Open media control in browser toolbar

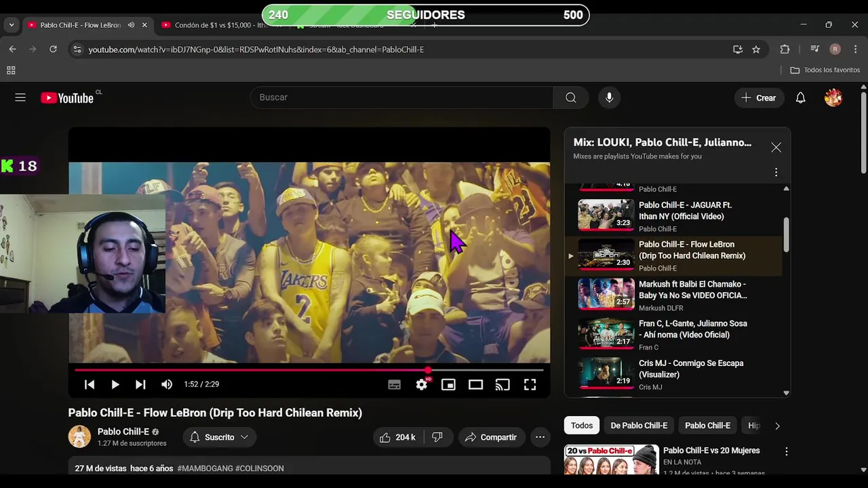click(815, 49)
